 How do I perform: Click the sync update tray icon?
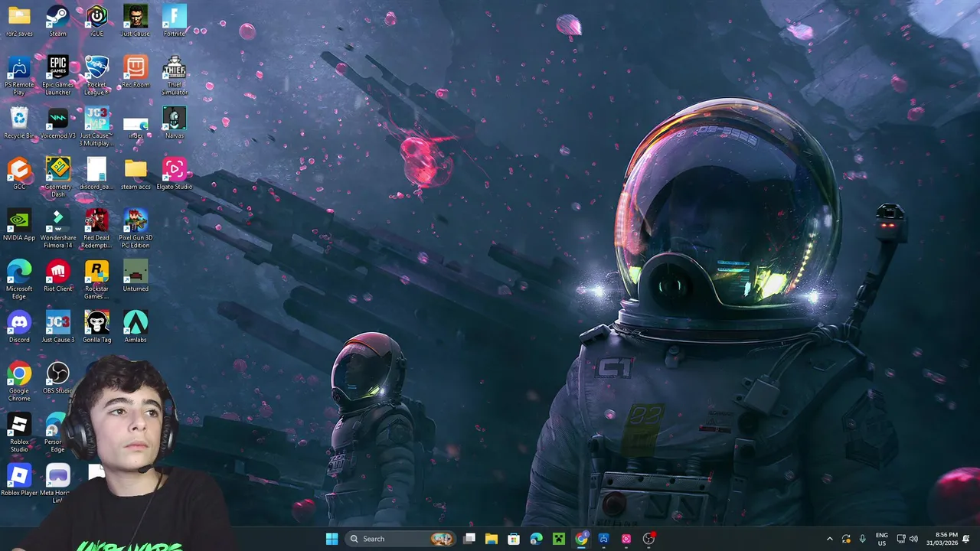(x=846, y=539)
